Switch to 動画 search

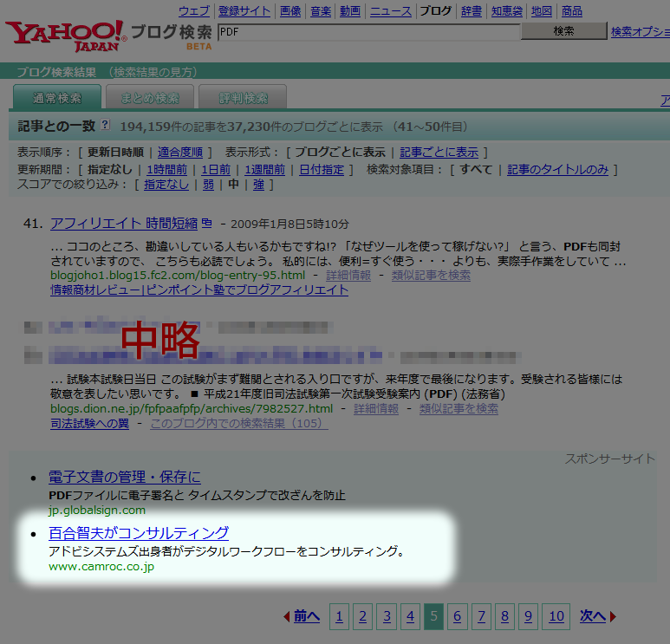pyautogui.click(x=350, y=10)
